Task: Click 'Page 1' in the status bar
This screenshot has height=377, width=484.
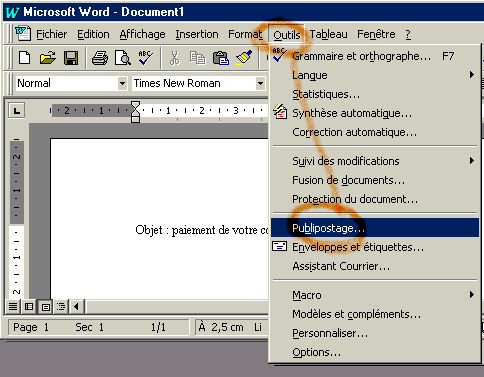Action: click(31, 327)
